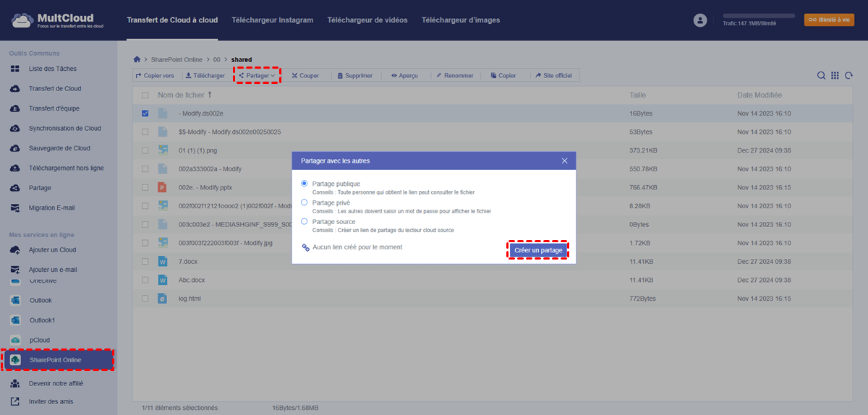Switch to Transfert de Cloud à cloud tab
The width and height of the screenshot is (868, 415).
pos(172,20)
